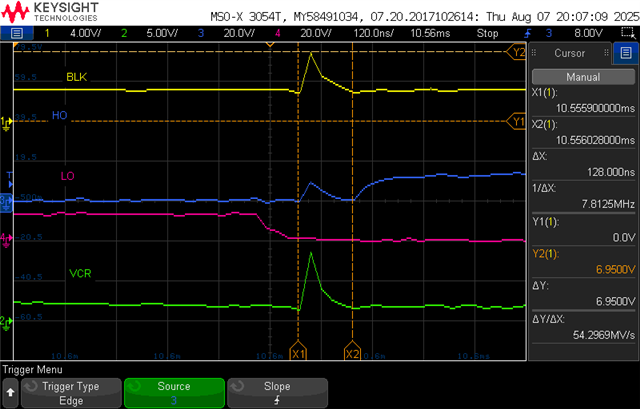Click the back arrow in Trigger Menu
Image resolution: width=640 pixels, height=409 pixels.
pyautogui.click(x=10, y=393)
